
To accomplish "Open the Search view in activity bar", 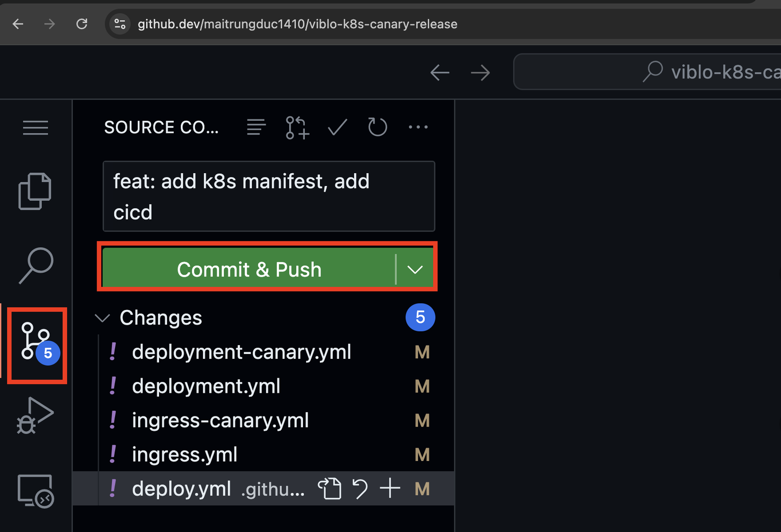I will coord(35,266).
